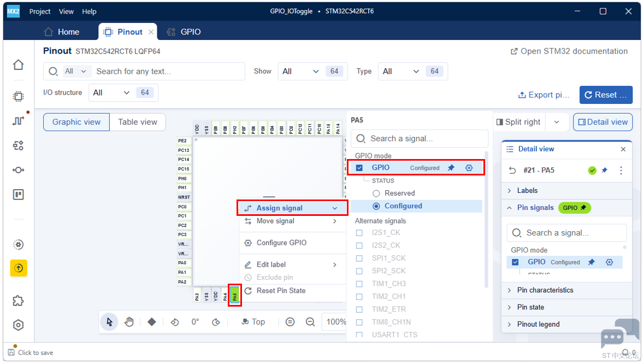The height and width of the screenshot is (364, 644).
Task: Select the Configured status radio button
Action: click(x=376, y=206)
